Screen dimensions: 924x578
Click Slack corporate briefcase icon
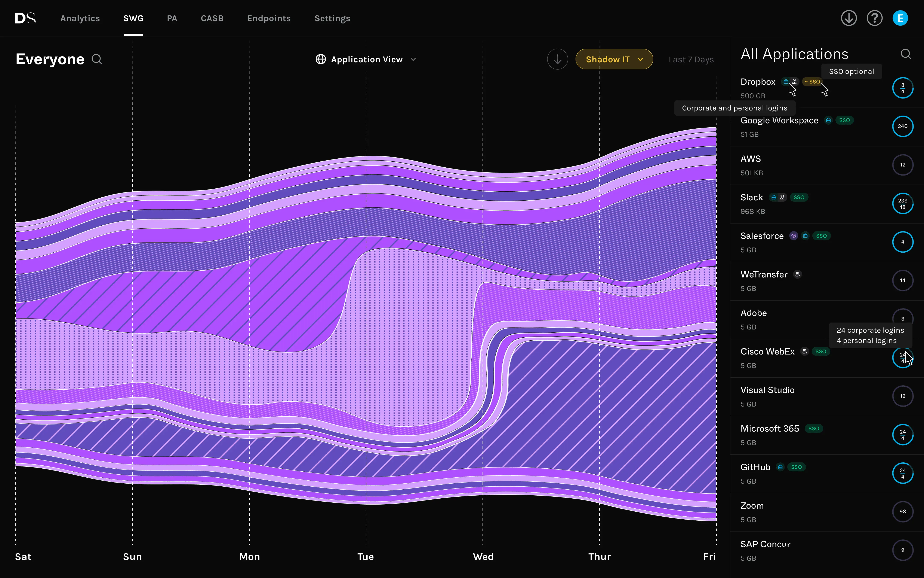[x=774, y=197]
